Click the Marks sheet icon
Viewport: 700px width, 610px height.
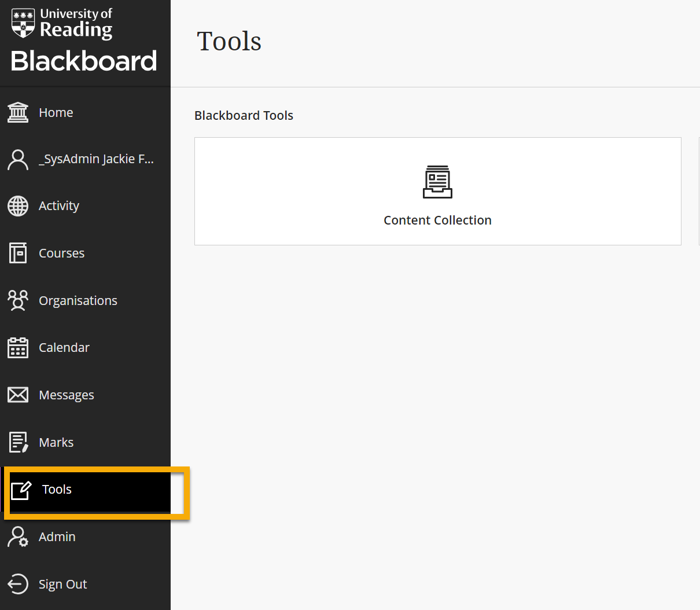coord(18,442)
